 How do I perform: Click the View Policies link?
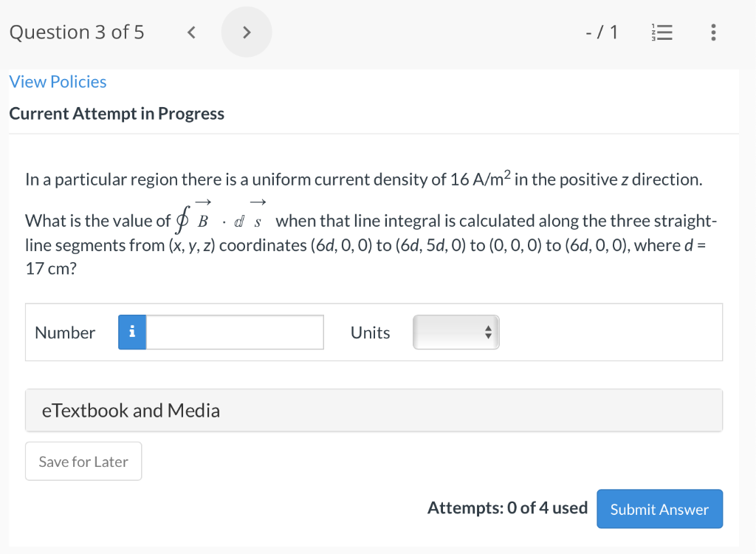click(58, 81)
